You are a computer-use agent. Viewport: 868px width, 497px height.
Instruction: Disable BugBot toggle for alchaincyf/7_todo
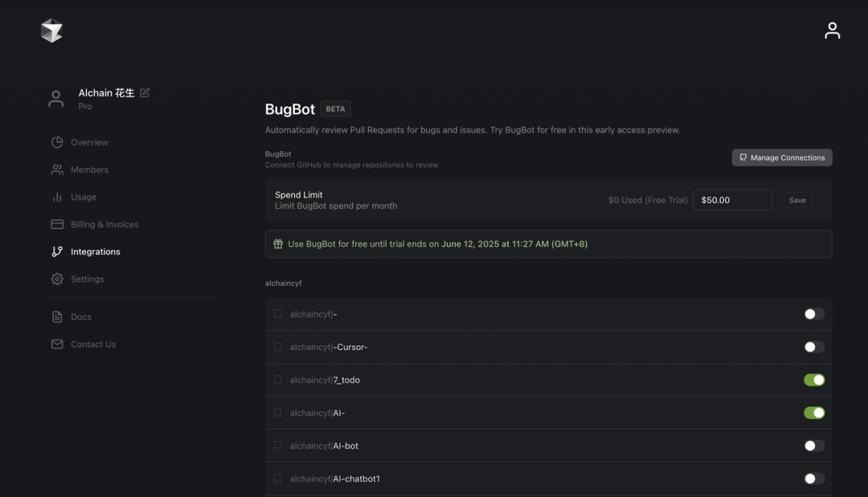(814, 380)
